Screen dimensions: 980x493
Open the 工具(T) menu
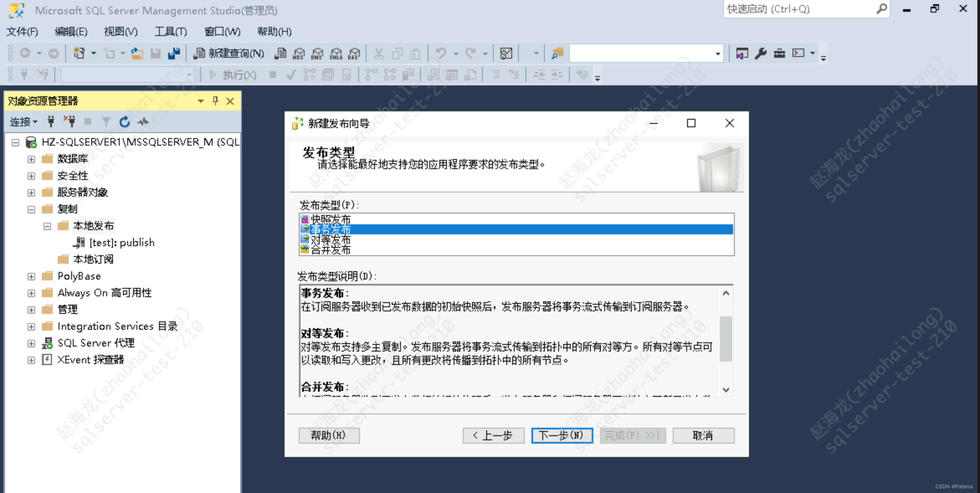pyautogui.click(x=170, y=31)
